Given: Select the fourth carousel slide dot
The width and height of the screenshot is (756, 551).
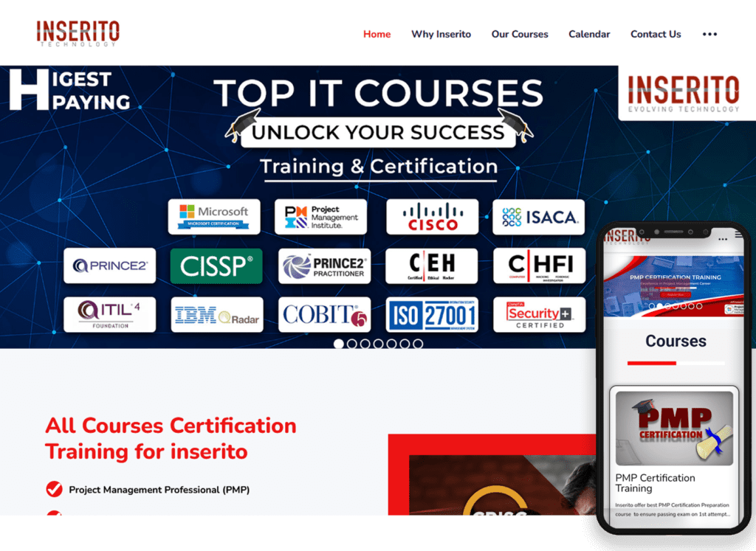Looking at the screenshot, I should (379, 344).
